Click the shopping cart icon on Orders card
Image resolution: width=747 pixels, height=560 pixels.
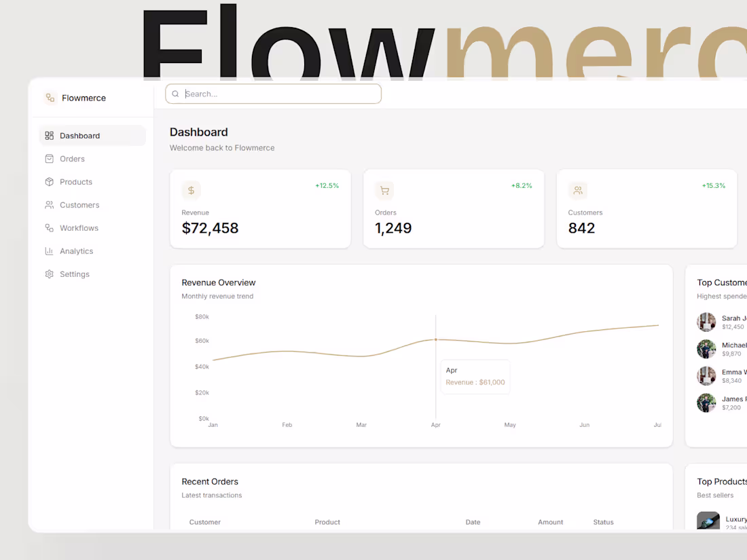pyautogui.click(x=384, y=190)
